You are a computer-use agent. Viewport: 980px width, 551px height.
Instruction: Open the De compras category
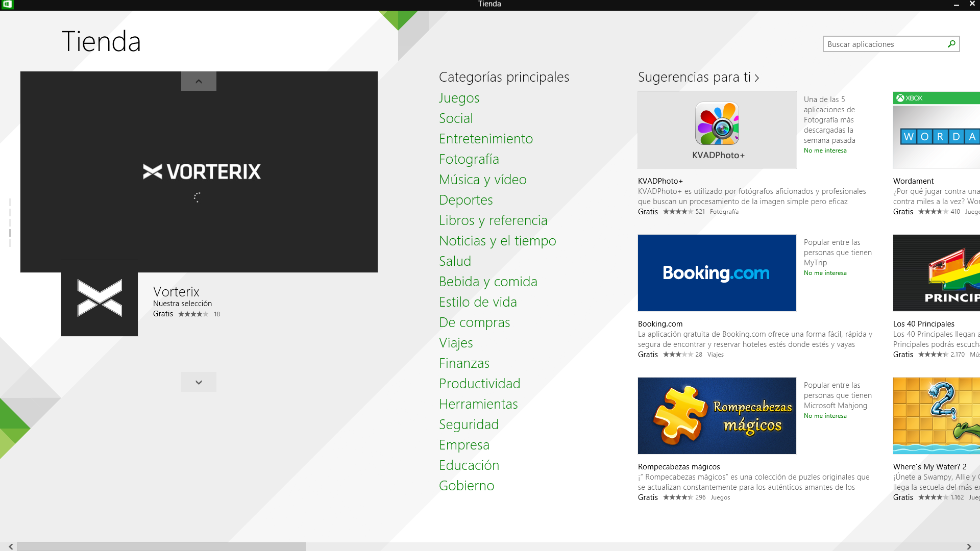(475, 322)
